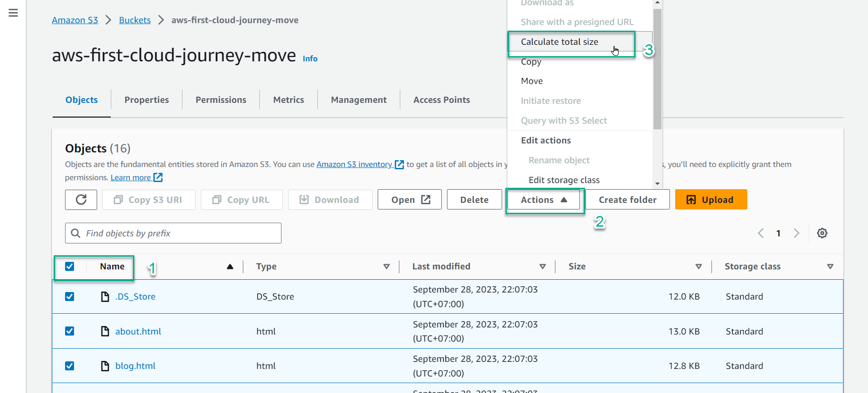Screen dimensions: 868x393
Task: Select Rename object menu entry
Action: tap(580, 160)
